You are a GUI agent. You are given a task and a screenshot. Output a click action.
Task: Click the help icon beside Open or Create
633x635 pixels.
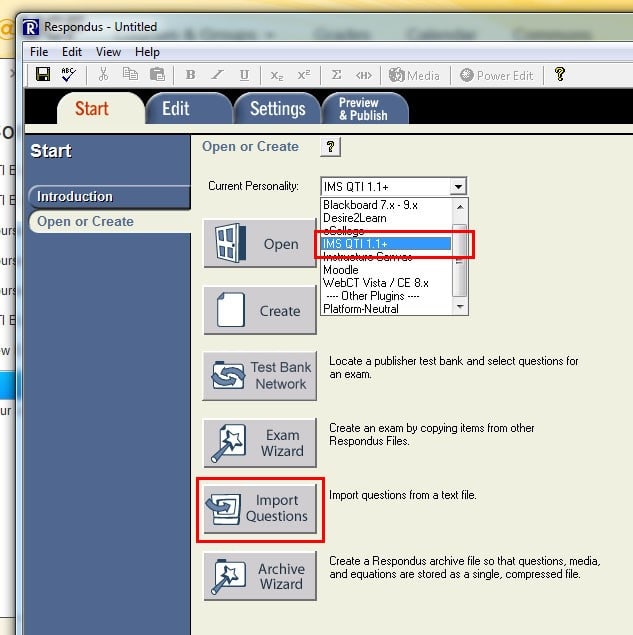330,147
